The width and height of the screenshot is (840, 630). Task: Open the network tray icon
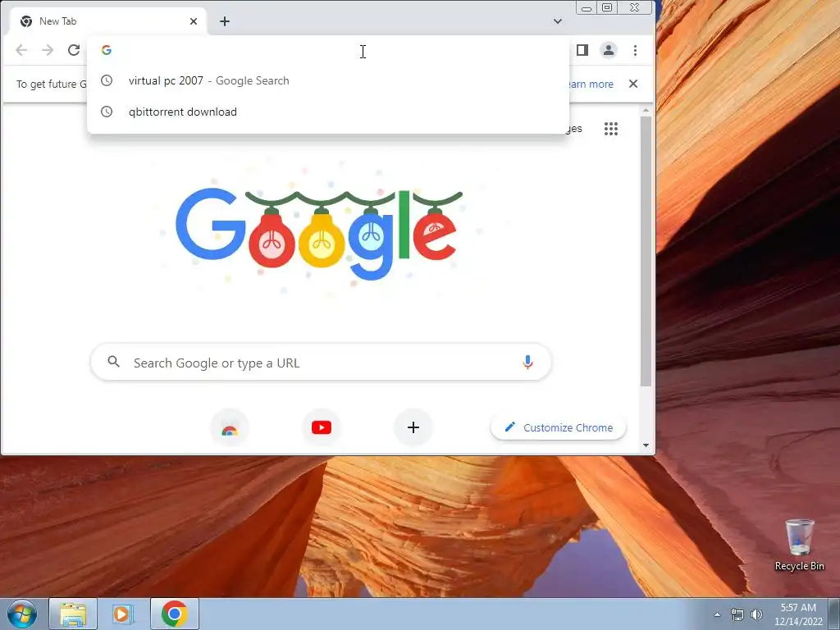pos(737,614)
